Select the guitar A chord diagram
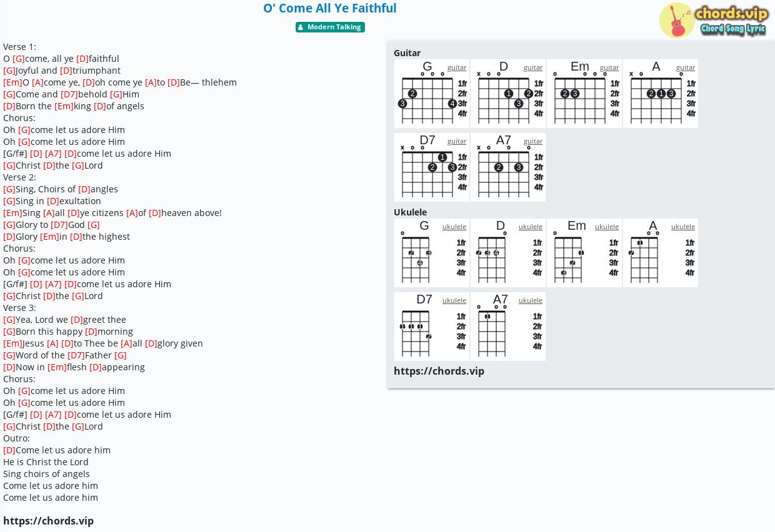Screen dimensions: 775x532 661,94
